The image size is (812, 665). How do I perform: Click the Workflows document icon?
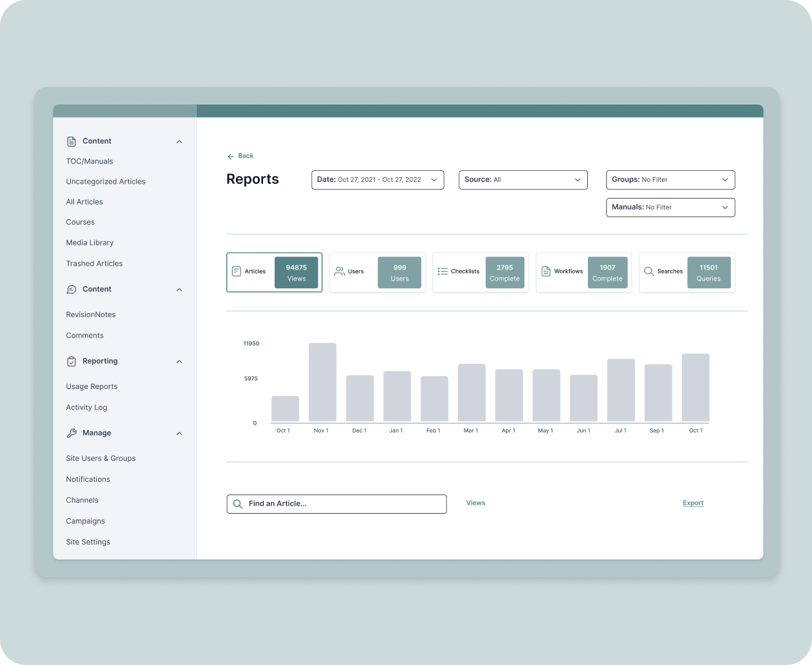tap(546, 271)
